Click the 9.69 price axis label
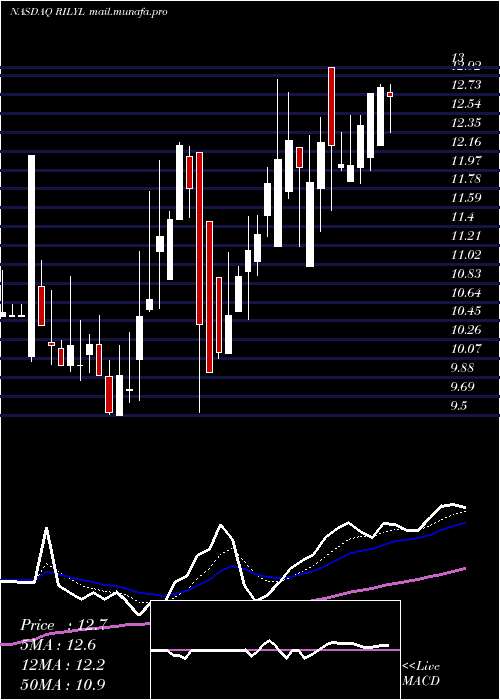500x700 pixels. pos(463,386)
